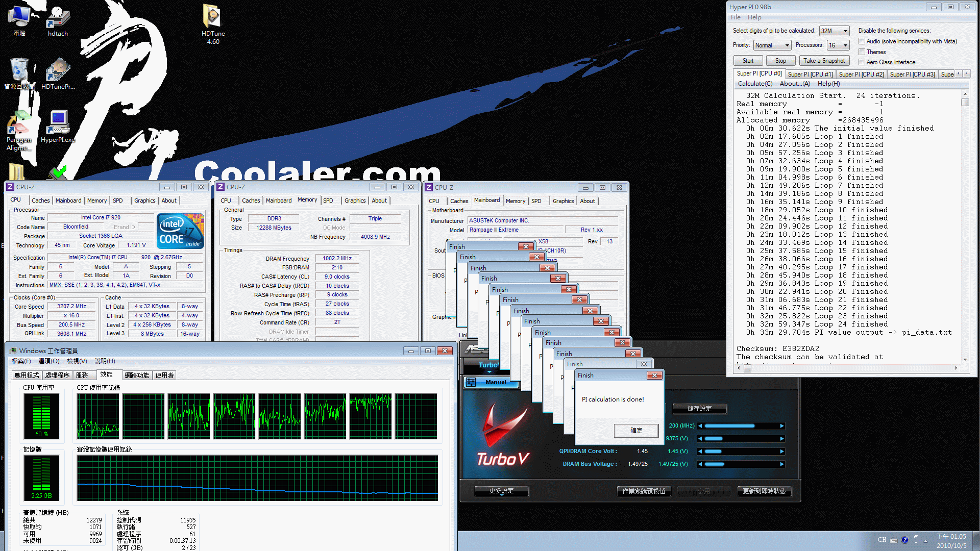The height and width of the screenshot is (551, 980).
Task: Click the TurboV logo graphic
Action: tap(503, 434)
